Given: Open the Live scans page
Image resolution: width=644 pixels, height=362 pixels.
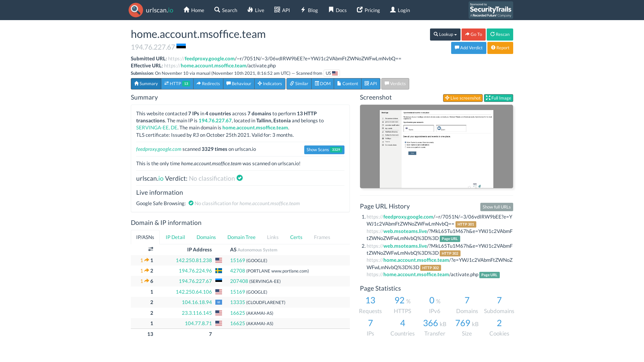Looking at the screenshot, I should coord(256,10).
